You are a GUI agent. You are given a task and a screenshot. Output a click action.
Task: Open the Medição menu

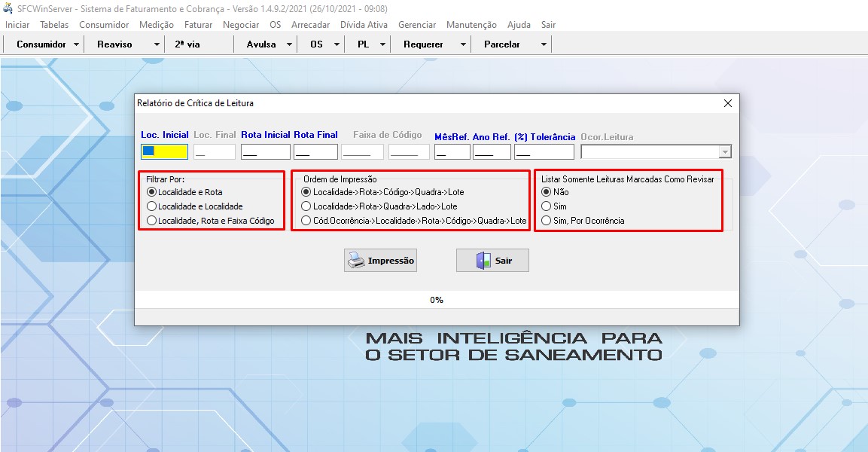[157, 25]
